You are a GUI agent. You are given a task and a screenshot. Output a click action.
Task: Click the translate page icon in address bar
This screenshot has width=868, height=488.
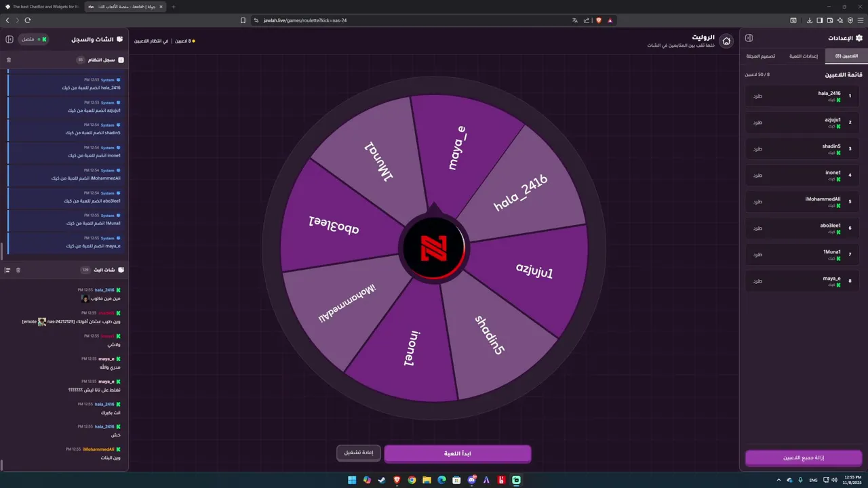click(574, 20)
